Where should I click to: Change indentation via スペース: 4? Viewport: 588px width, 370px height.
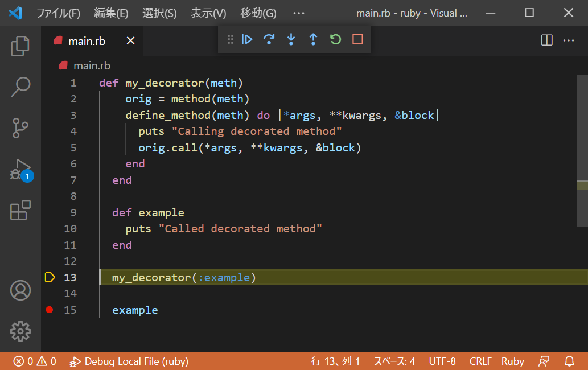tap(394, 361)
